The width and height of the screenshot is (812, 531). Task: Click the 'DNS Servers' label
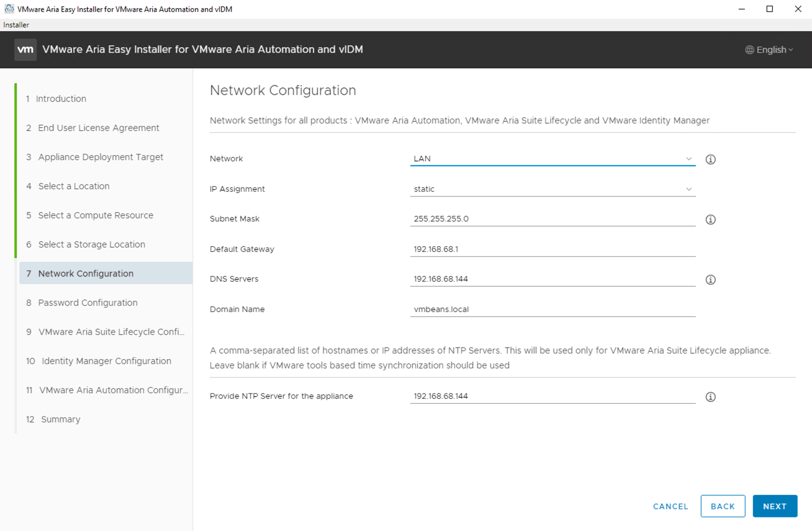pyautogui.click(x=234, y=279)
